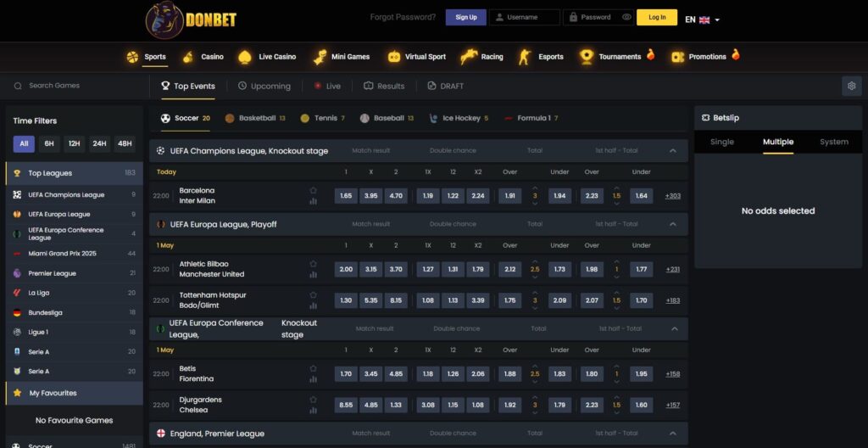
Task: Select the 12H time filter
Action: coord(75,144)
